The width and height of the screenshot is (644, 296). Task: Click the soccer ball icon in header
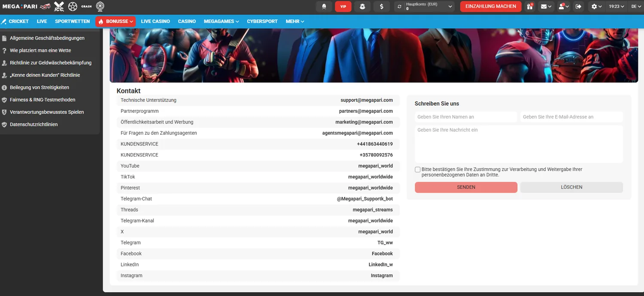pyautogui.click(x=73, y=6)
